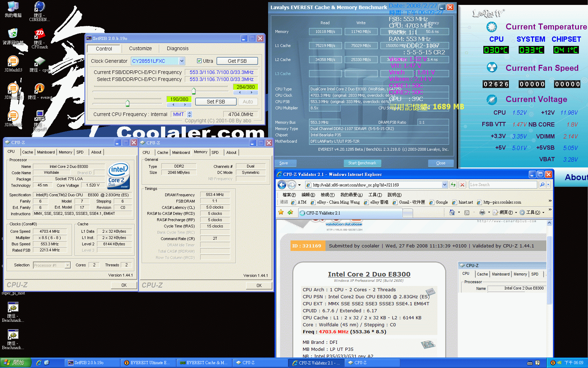Screen dimensions: 588x368
Task: Click Internet Explorer quick launch icon
Action: pos(38,363)
